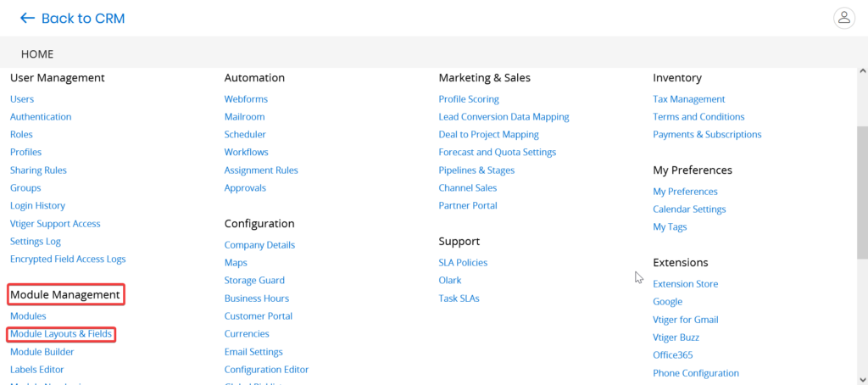Open Sharing Rules settings
Screen dimensions: 868x385
38,170
